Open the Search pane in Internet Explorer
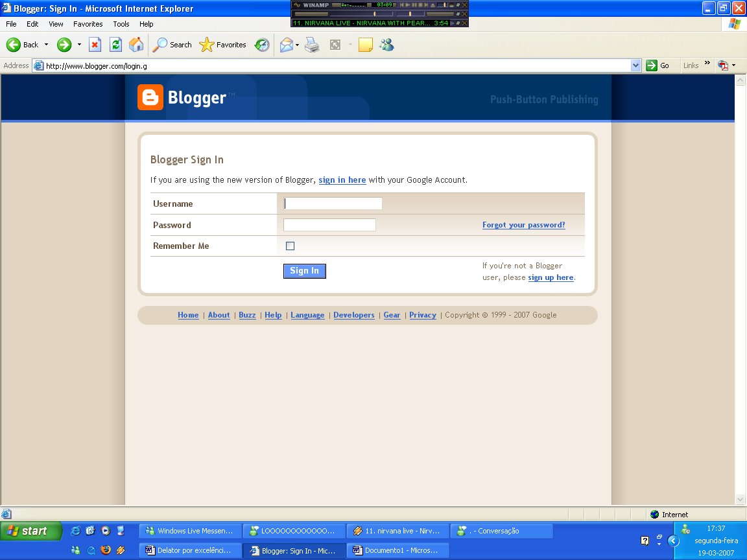 [x=172, y=45]
